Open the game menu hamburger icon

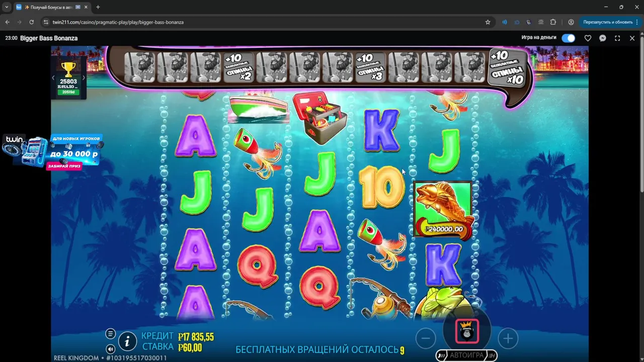coord(110,334)
